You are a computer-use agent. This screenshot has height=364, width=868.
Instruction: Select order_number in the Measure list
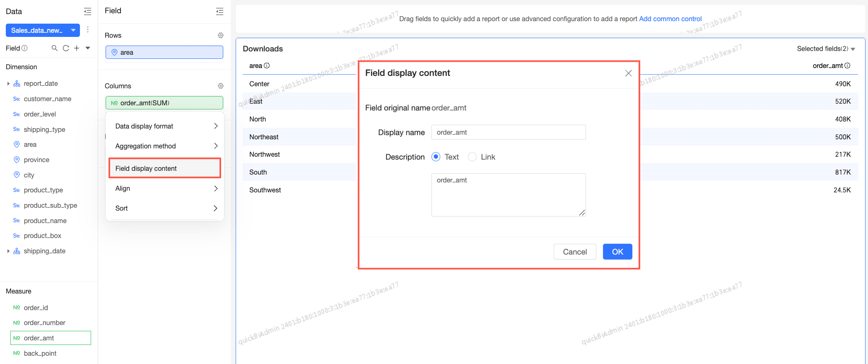(x=45, y=323)
